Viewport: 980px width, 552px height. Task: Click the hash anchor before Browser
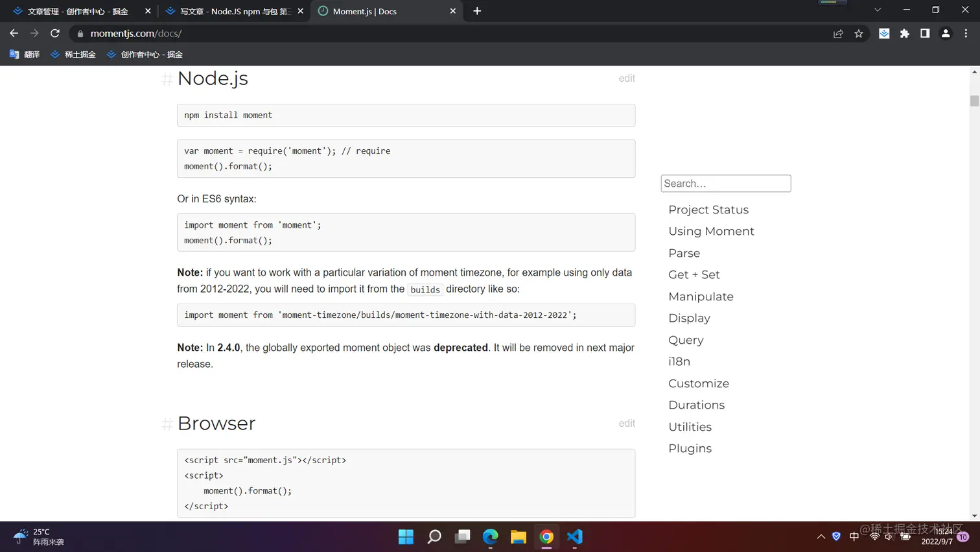tap(167, 424)
